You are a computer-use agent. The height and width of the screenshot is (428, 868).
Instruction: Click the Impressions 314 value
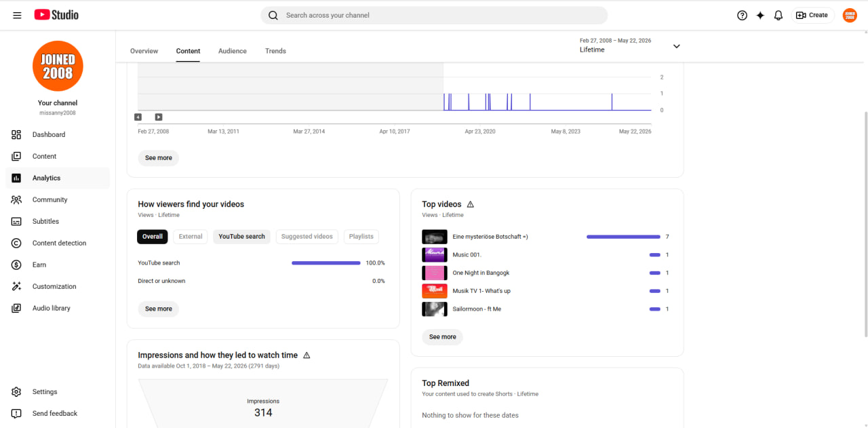[x=263, y=412]
